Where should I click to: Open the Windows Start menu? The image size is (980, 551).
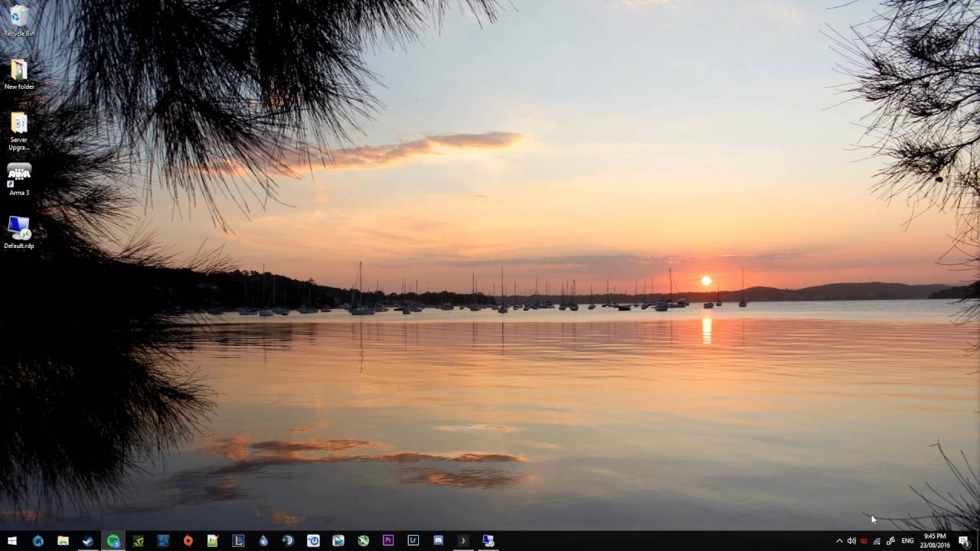(12, 541)
